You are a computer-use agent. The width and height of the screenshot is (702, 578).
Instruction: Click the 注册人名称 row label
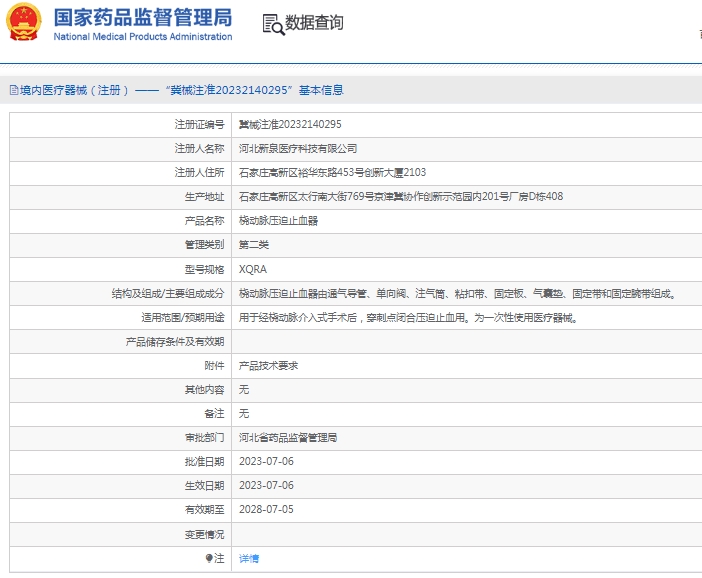(200, 149)
